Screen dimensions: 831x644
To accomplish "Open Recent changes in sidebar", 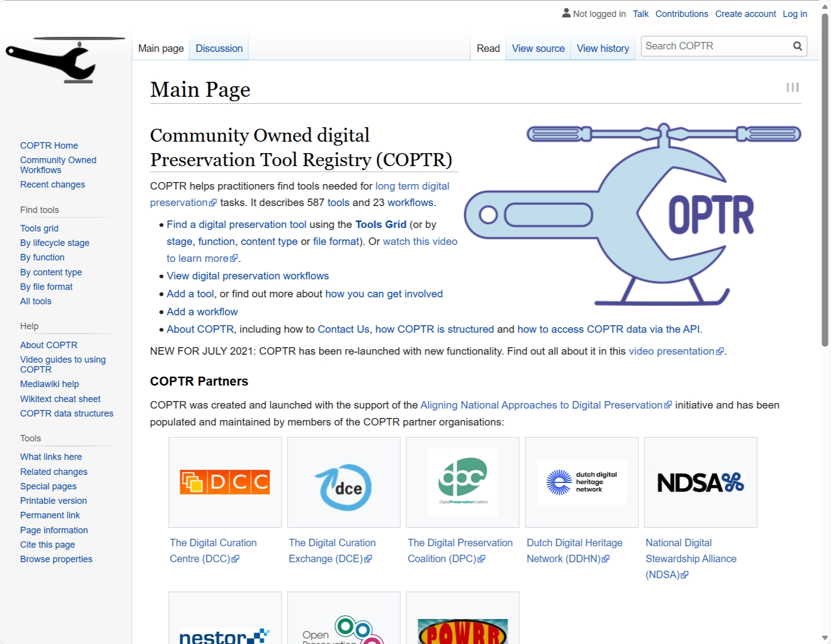I will (52, 185).
